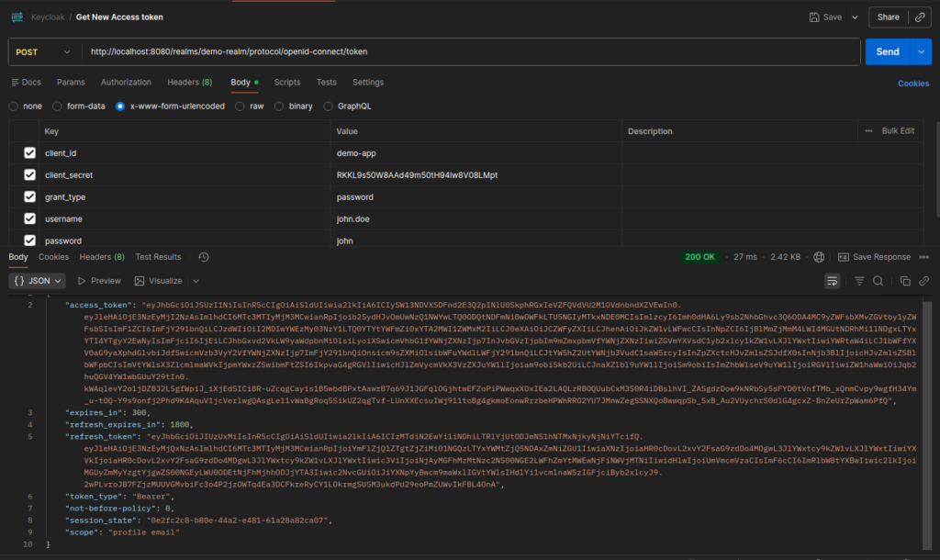
Task: Open the response filter icon
Action: point(859,282)
